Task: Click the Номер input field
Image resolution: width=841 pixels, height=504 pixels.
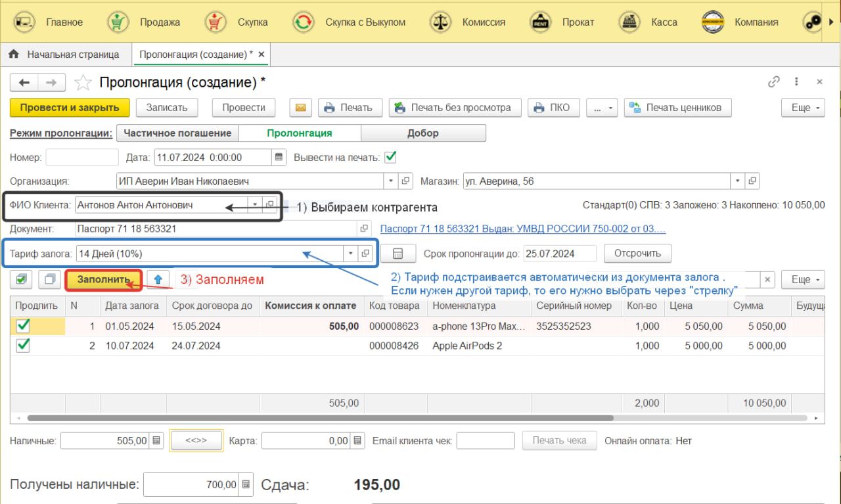Action: (82, 158)
